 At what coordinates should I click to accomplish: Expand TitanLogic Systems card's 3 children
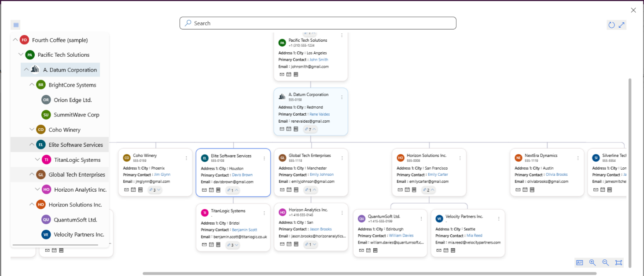point(233,245)
